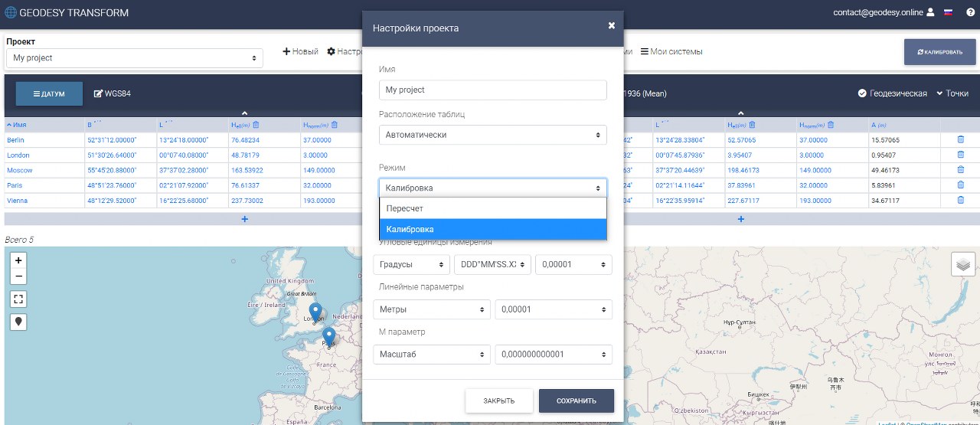Delete the Berlin row with its trash icon

click(x=961, y=139)
